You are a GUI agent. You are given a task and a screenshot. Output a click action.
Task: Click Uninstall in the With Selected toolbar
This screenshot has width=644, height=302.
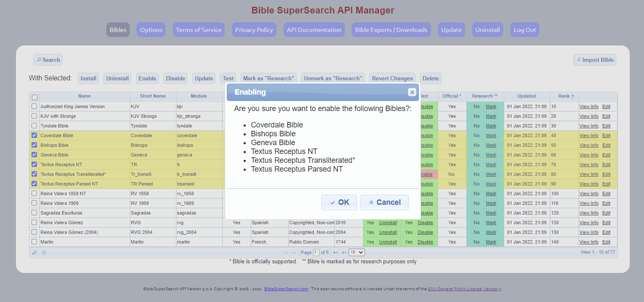click(117, 78)
